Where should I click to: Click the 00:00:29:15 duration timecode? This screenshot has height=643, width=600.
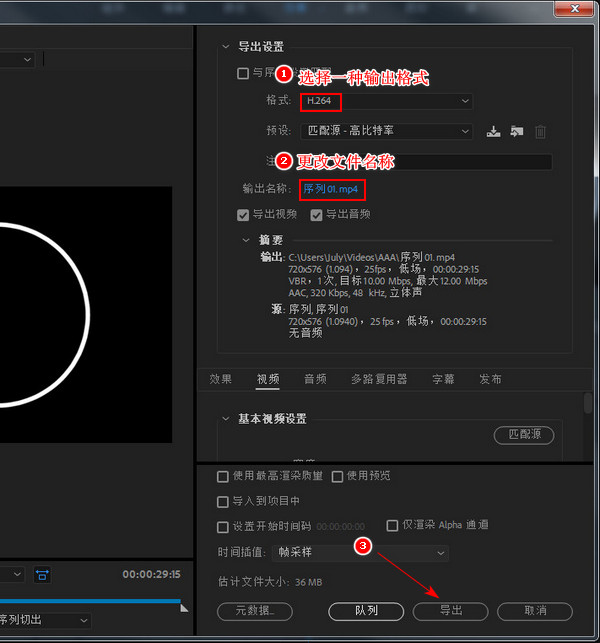pos(151,574)
